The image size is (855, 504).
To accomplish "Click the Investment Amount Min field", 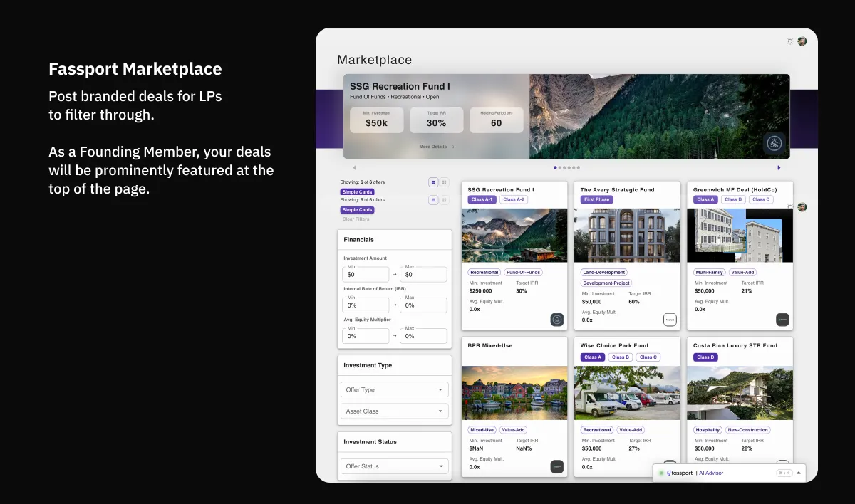I will point(366,274).
